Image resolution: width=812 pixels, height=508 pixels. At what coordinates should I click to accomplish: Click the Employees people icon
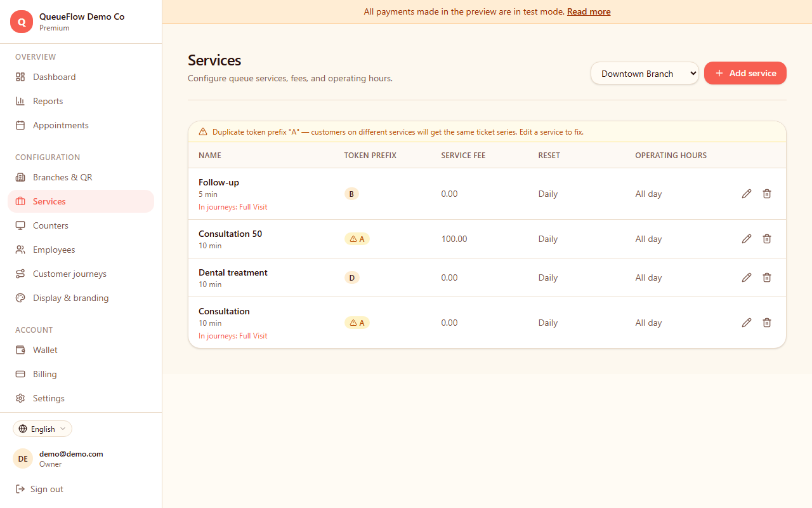20,250
